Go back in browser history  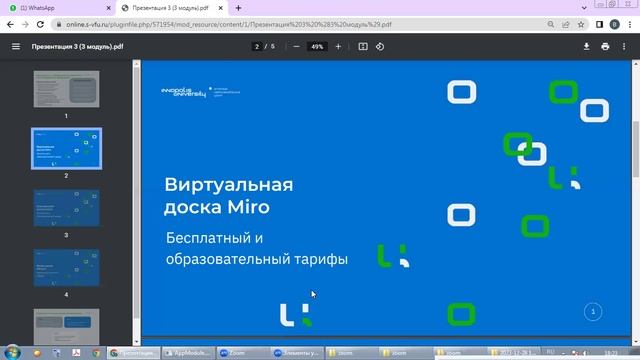(x=10, y=24)
